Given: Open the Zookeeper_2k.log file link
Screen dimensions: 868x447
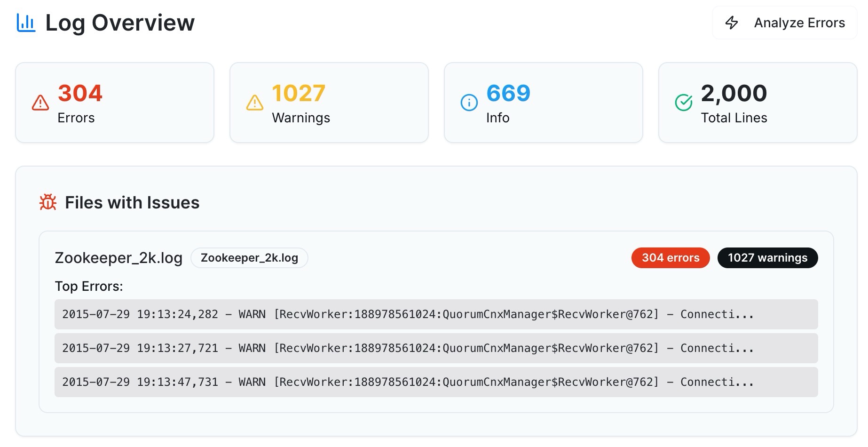Looking at the screenshot, I should 118,258.
